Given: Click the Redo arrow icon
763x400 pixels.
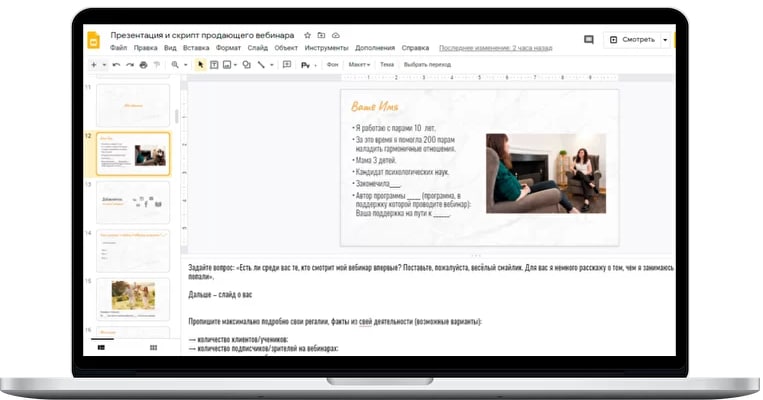Looking at the screenshot, I should coord(129,65).
